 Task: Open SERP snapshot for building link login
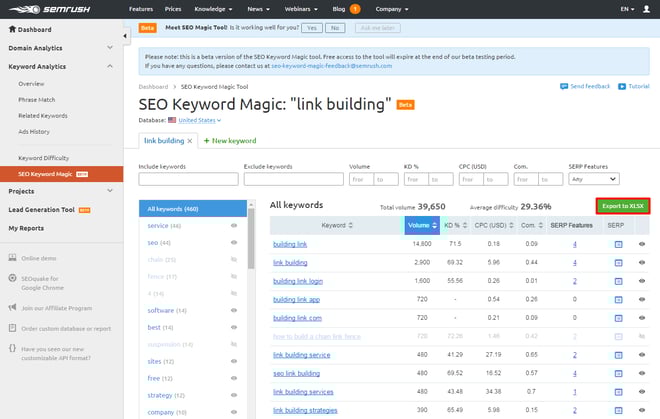618,281
